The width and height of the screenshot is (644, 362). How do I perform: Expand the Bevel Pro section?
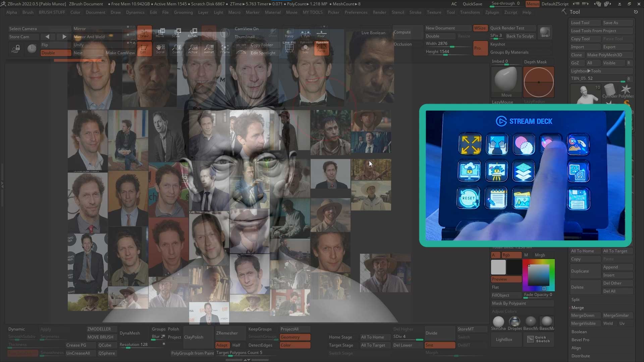point(580,340)
